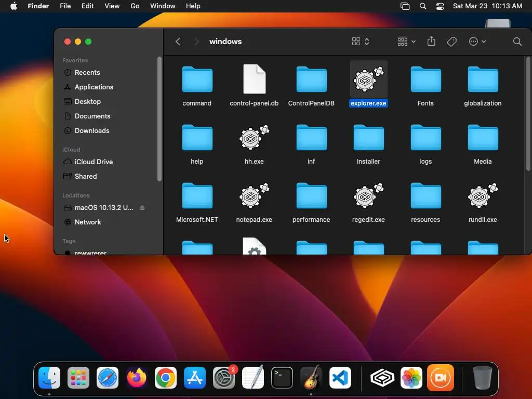The width and height of the screenshot is (532, 399).
Task: Open the Group By dropdown
Action: tap(406, 42)
